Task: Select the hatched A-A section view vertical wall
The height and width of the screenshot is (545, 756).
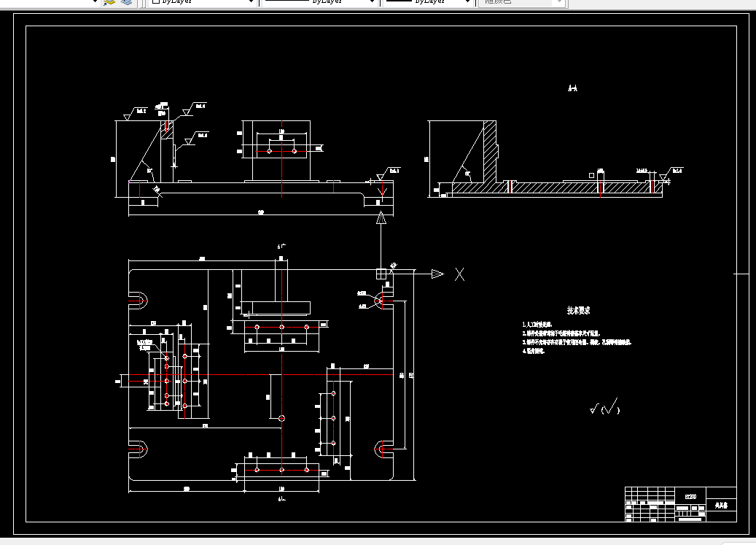Action: pyautogui.click(x=490, y=152)
